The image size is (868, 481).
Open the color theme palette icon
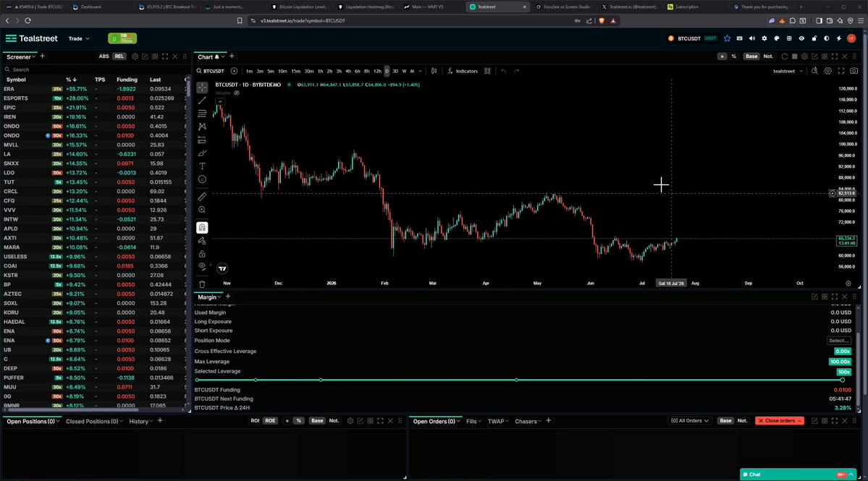click(x=777, y=39)
